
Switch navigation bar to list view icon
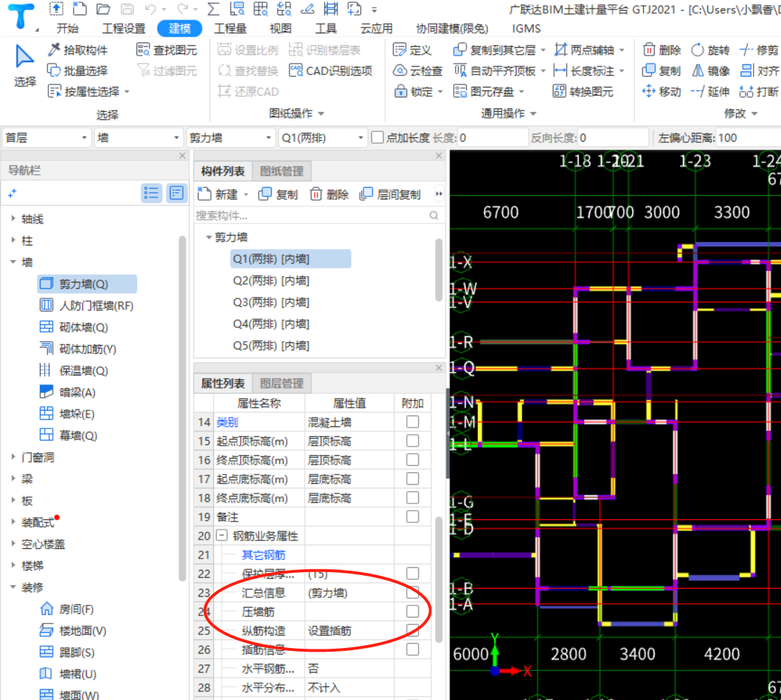pyautogui.click(x=152, y=193)
